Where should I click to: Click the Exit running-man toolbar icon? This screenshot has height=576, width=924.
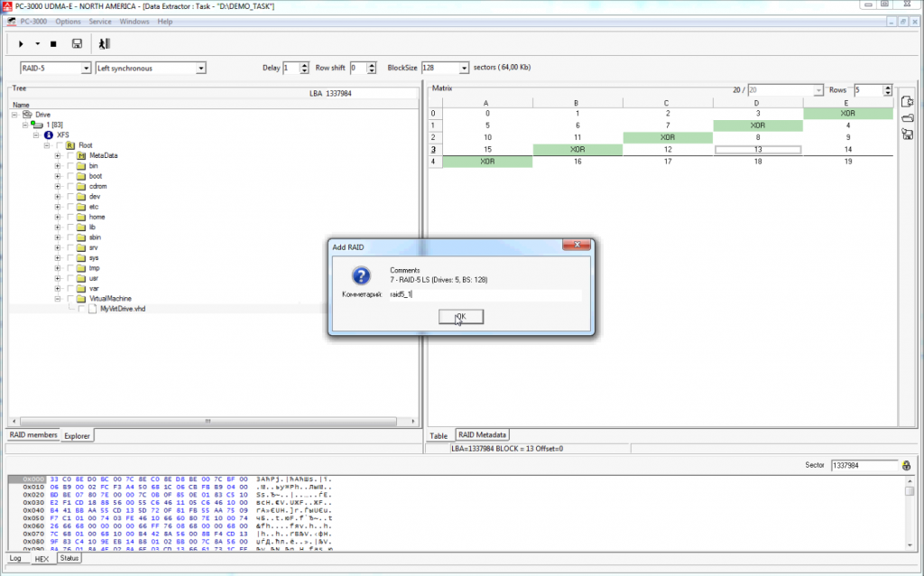coord(104,43)
